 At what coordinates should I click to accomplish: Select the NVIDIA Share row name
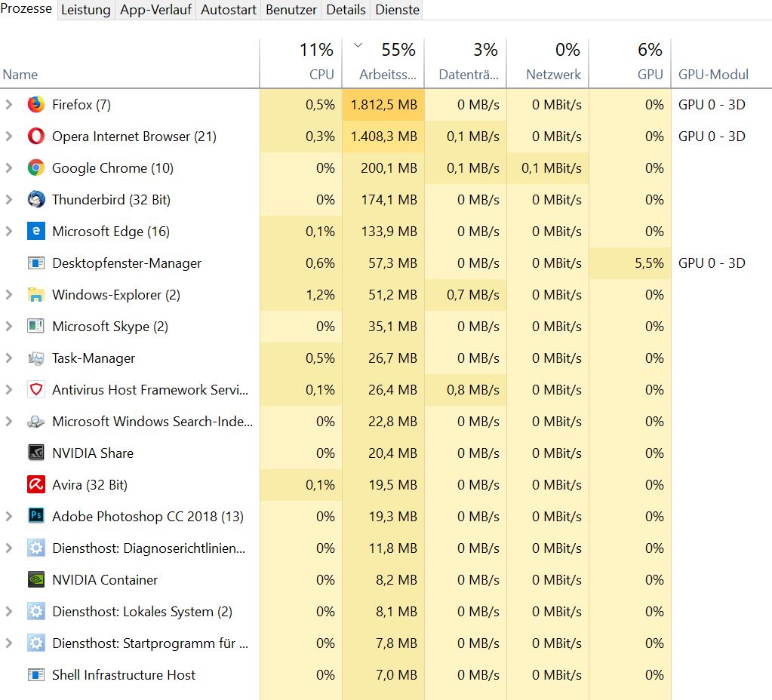93,453
